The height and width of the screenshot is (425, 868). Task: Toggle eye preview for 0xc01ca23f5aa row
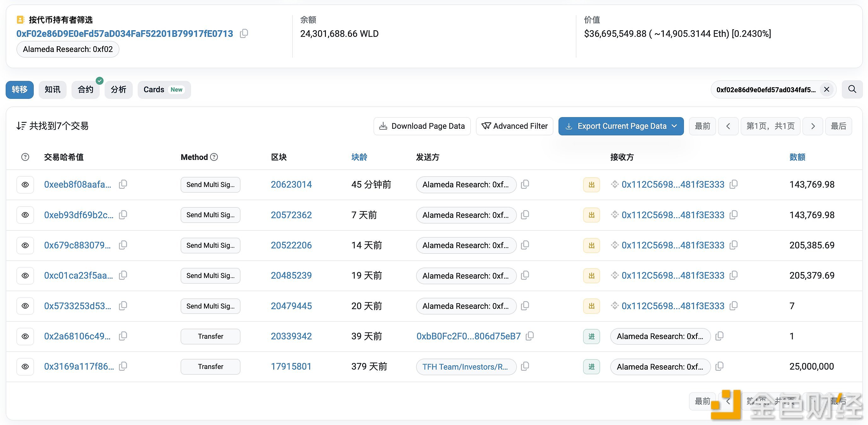25,275
